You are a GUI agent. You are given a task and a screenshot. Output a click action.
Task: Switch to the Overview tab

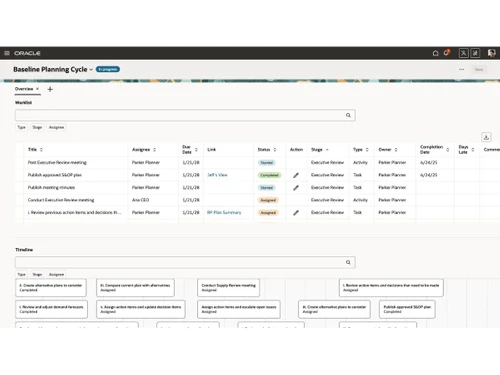24,89
